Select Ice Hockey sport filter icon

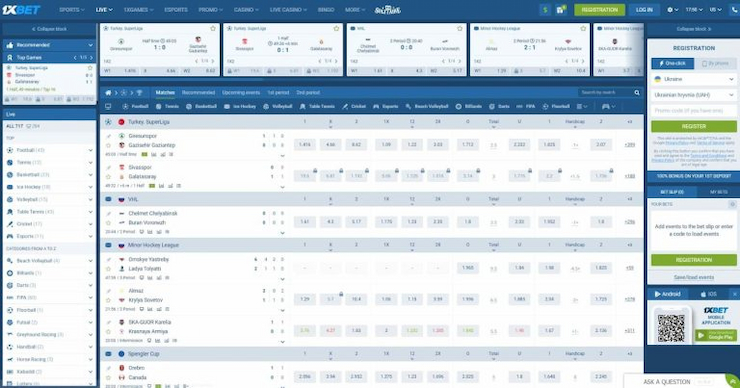click(x=227, y=107)
